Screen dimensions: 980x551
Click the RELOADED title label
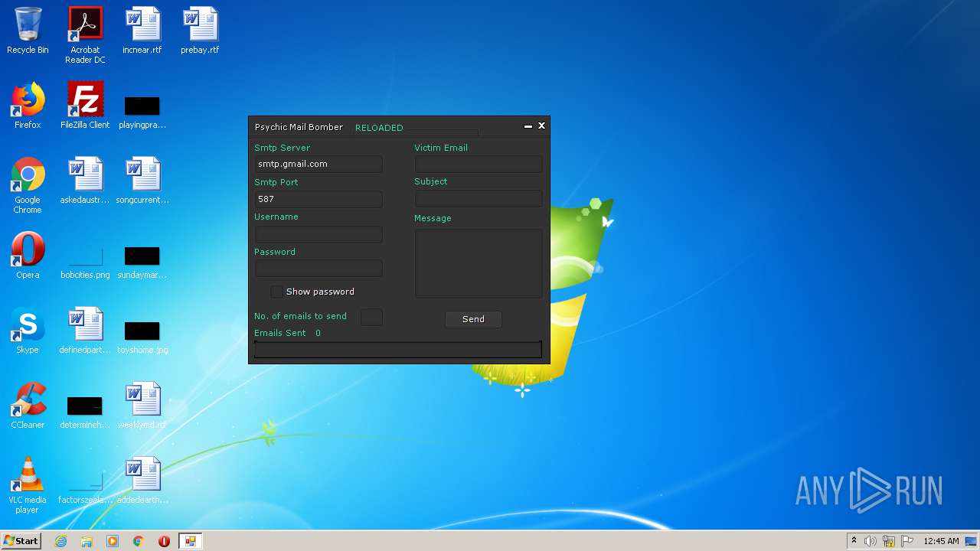379,128
